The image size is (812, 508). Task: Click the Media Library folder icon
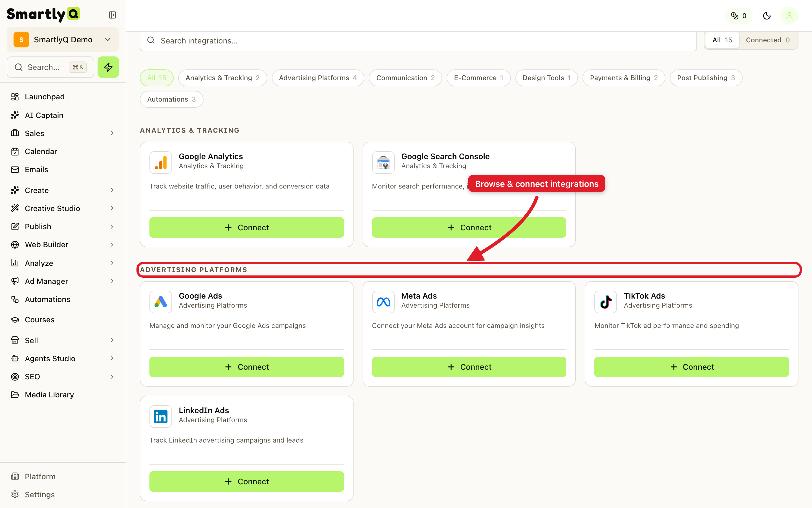(15, 395)
